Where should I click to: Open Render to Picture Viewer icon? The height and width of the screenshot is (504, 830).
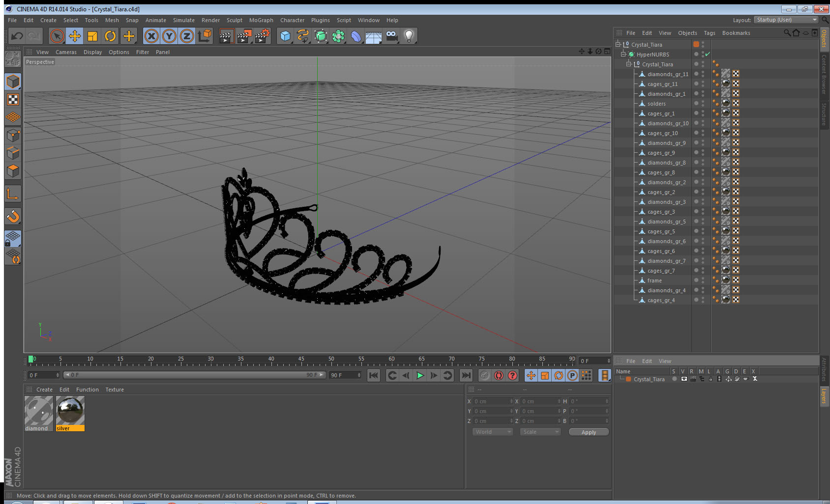tap(244, 36)
